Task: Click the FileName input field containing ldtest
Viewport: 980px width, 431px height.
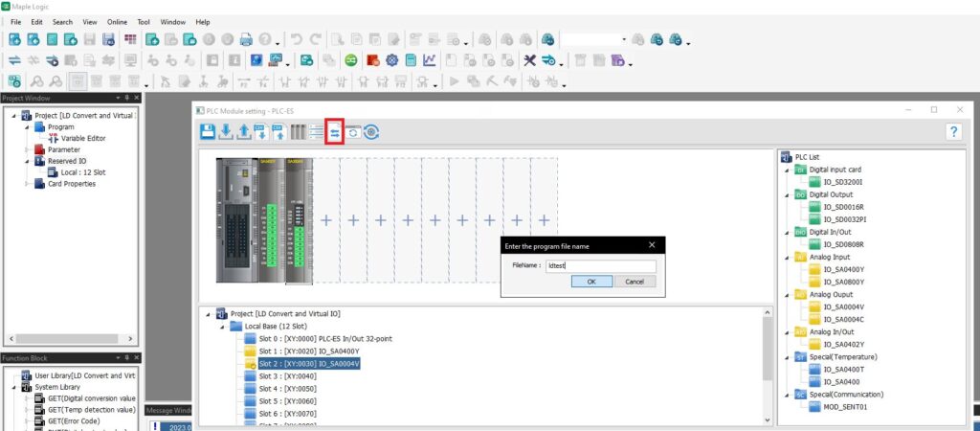Action: point(601,266)
